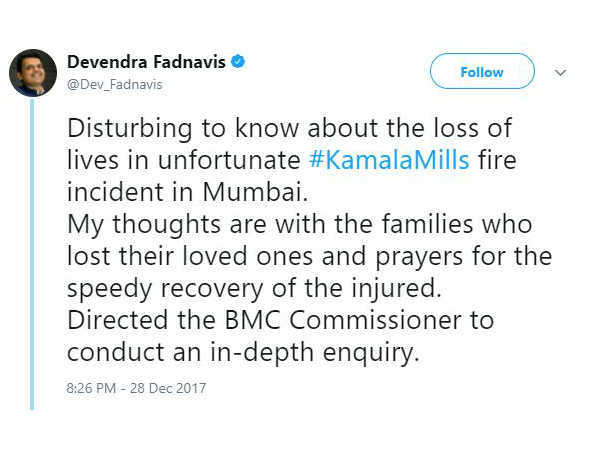
Task: Click the 8:26 PM timestamp
Action: [91, 388]
